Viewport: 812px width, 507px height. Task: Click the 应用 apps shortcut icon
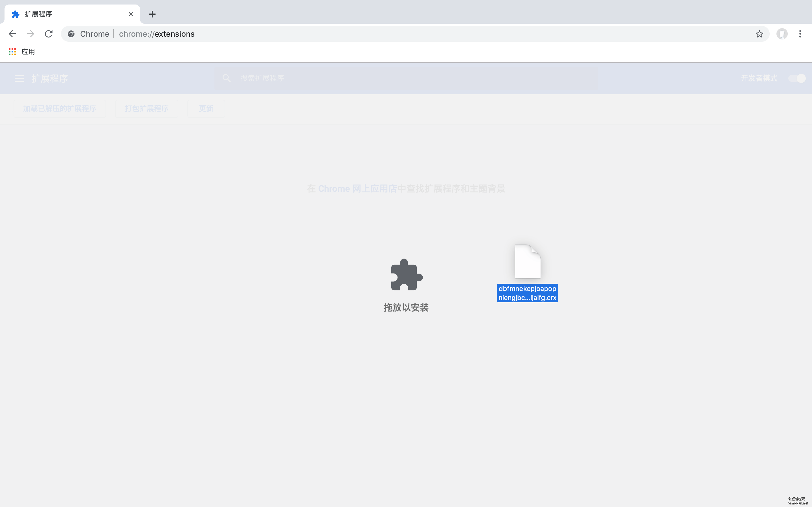point(12,51)
